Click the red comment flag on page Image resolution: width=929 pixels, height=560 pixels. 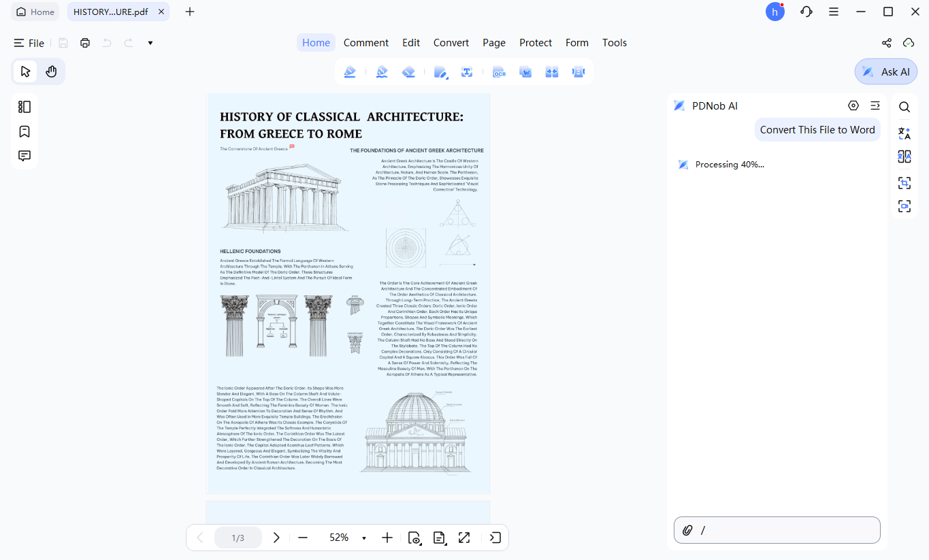pos(292,146)
